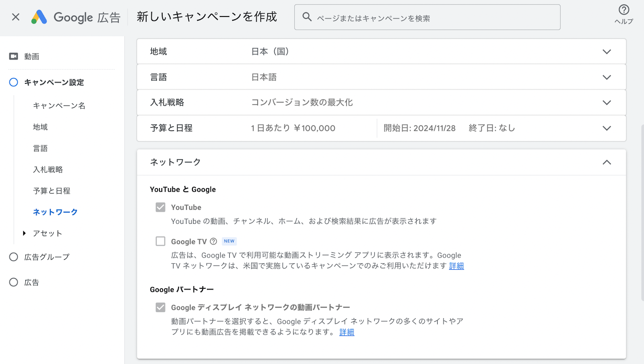Select ネットワーク in sidebar
Screen dimensions: 644x364
55,212
